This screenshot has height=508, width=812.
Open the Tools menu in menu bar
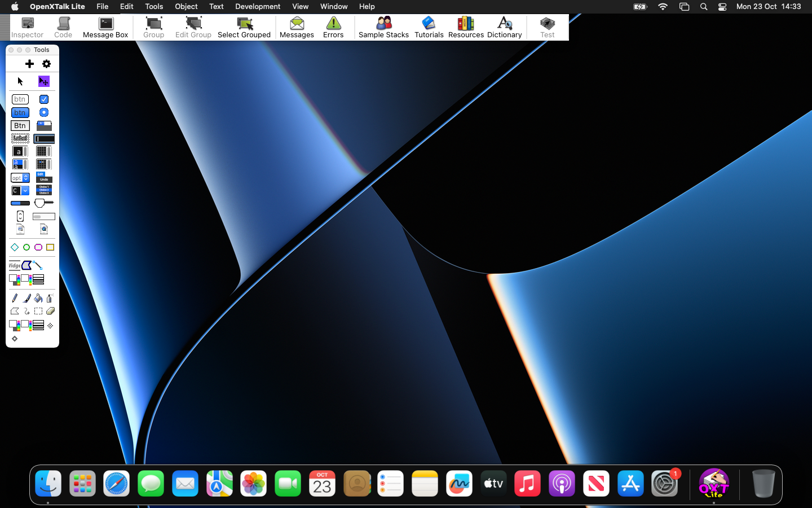click(x=154, y=7)
